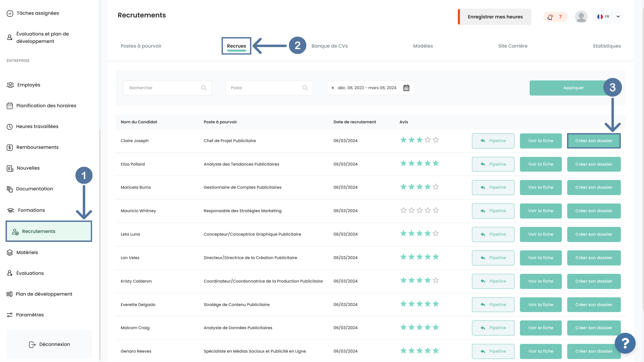
Task: Clear the date range with the x icon
Action: coord(333,88)
